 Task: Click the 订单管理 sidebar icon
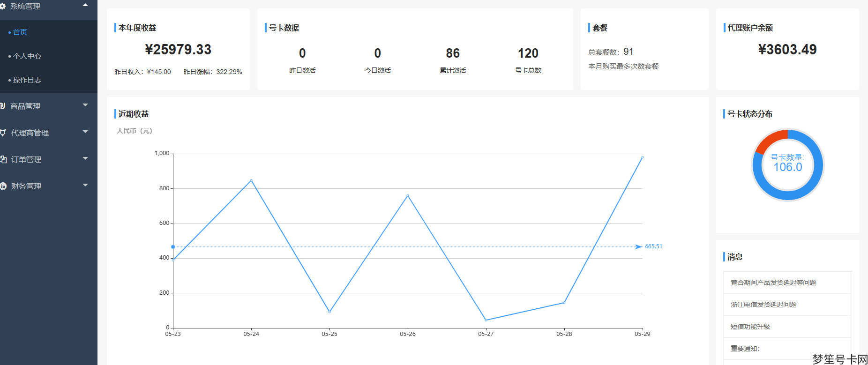coord(3,159)
